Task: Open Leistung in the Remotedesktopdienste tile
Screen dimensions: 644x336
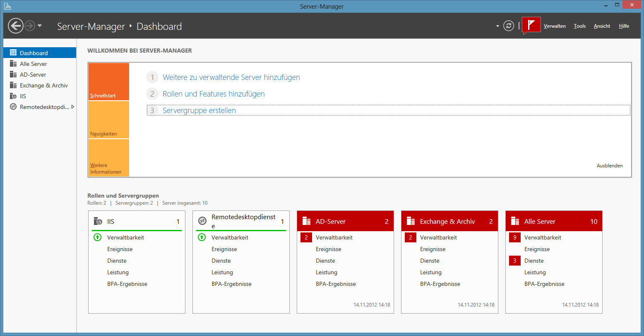Action: (222, 272)
